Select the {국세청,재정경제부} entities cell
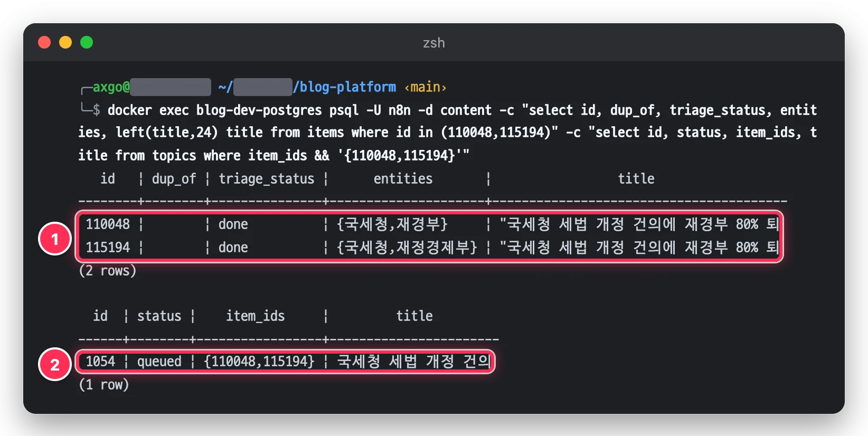The height and width of the screenshot is (436, 868). point(407,248)
